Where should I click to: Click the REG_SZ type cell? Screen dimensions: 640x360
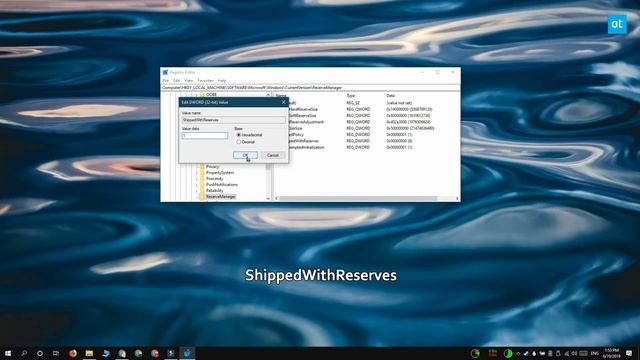pyautogui.click(x=353, y=103)
